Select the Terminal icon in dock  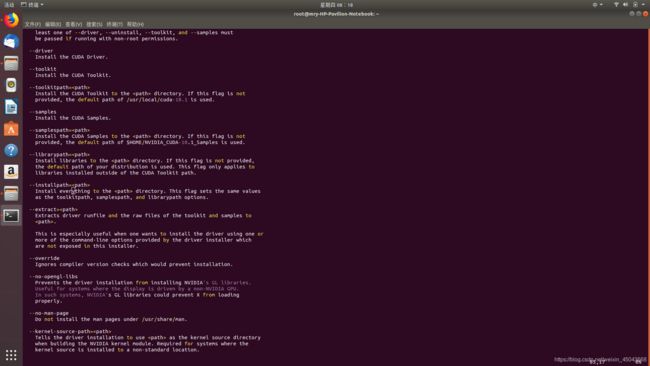coord(11,216)
